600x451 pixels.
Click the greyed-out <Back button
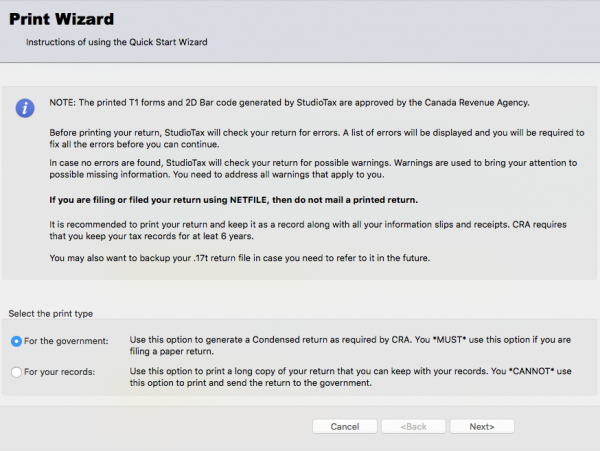tap(415, 426)
